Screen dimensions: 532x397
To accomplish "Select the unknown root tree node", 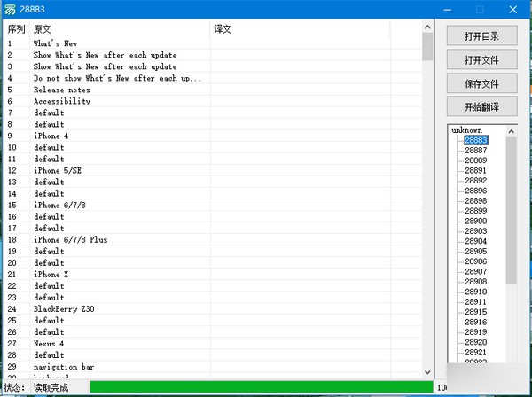I will point(466,130).
